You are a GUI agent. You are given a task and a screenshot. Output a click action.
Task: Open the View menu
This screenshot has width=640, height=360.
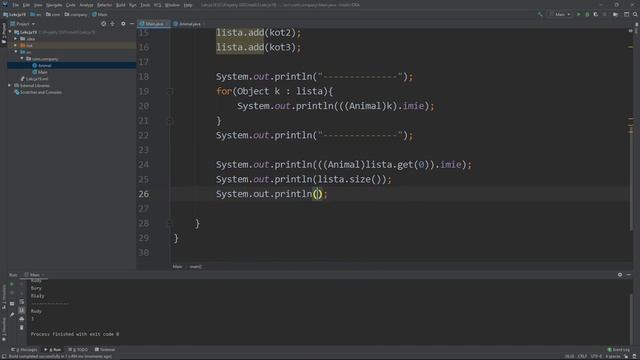point(38,5)
